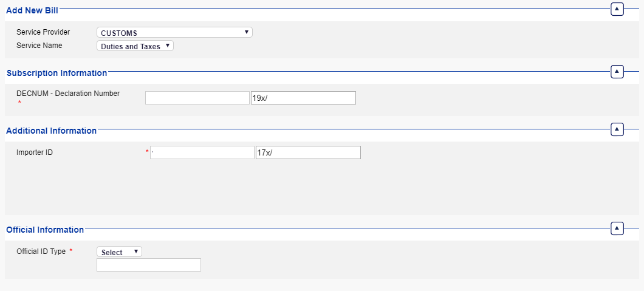Click the Declaration Number field containing 19x/

(303, 98)
